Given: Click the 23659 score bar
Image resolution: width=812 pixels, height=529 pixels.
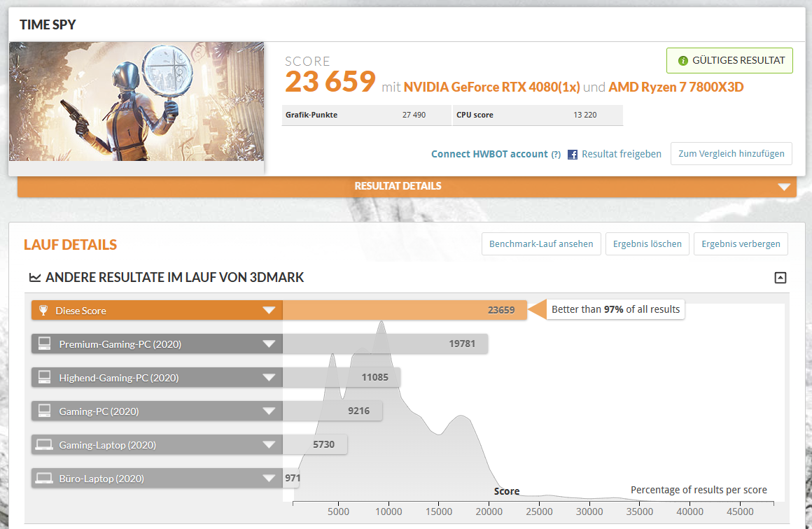Looking at the screenshot, I should tap(405, 310).
